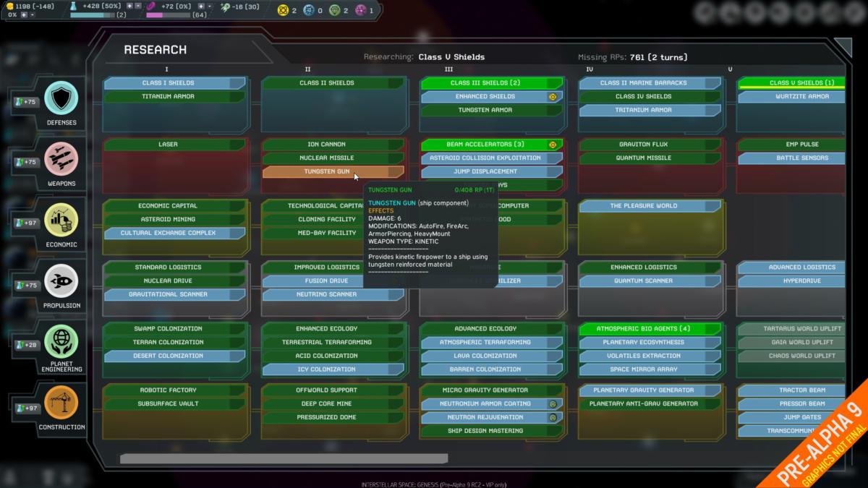This screenshot has width=868, height=488.
Task: Select the Graviton Flux technology
Action: (x=650, y=145)
